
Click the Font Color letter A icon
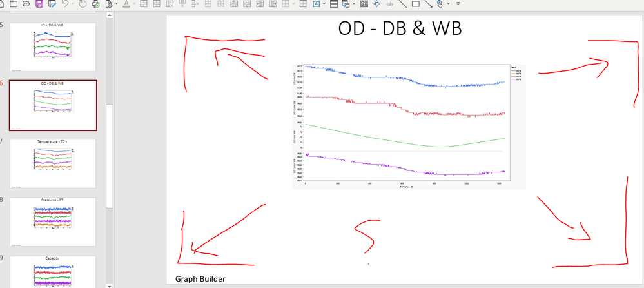click(x=126, y=4)
